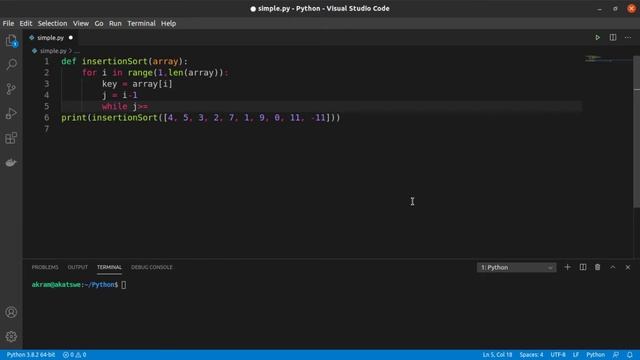
Task: Open the Selection menu
Action: pos(52,23)
